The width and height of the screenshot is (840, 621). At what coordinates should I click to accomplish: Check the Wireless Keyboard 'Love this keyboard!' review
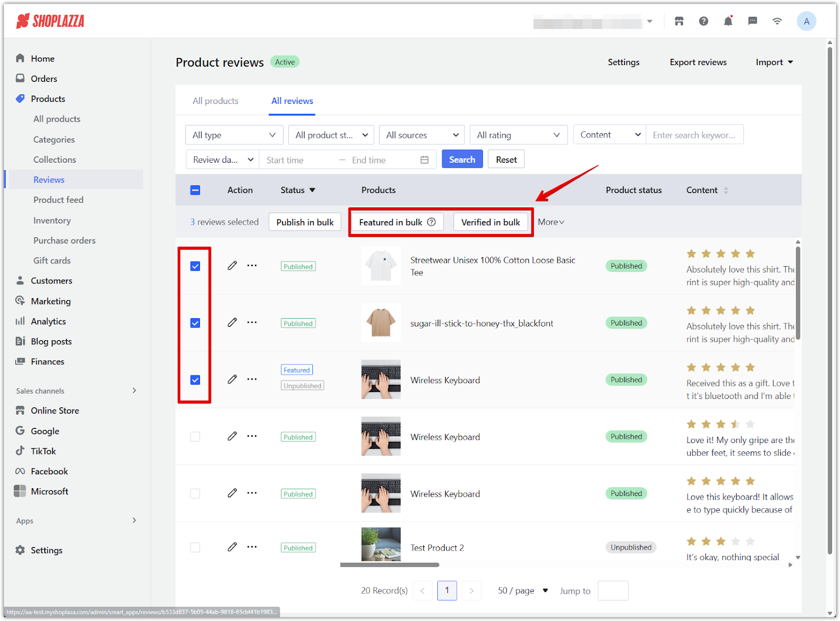(x=195, y=493)
